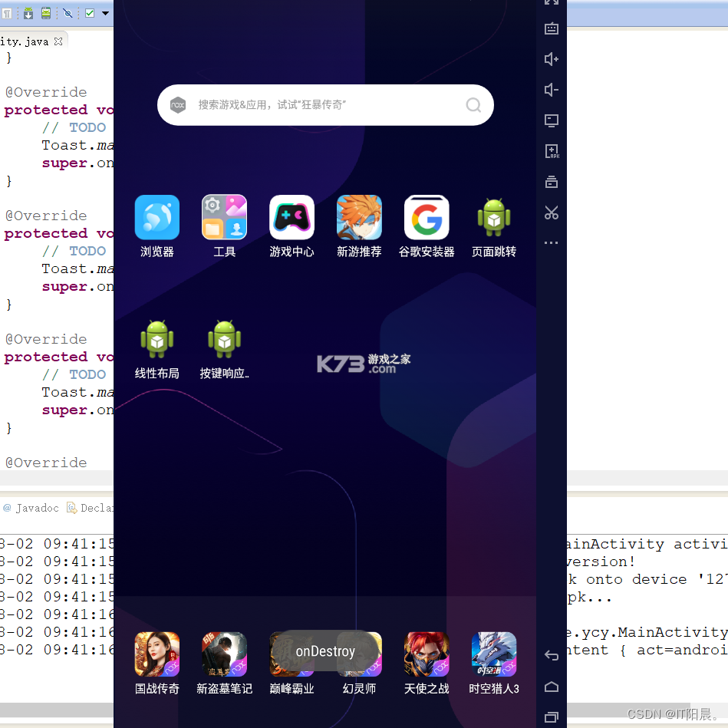Click the magnifier icon in Nox search bar
The image size is (728, 728).
tap(473, 105)
